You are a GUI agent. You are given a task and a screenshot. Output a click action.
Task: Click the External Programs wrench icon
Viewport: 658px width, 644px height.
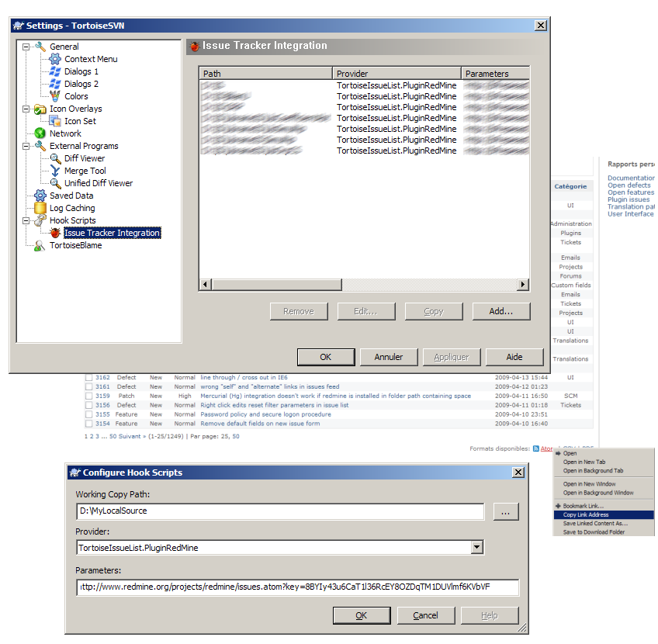pos(40,146)
